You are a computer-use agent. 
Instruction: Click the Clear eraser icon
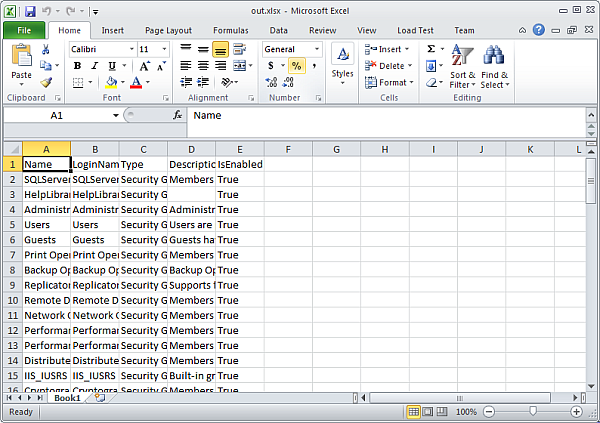point(432,82)
